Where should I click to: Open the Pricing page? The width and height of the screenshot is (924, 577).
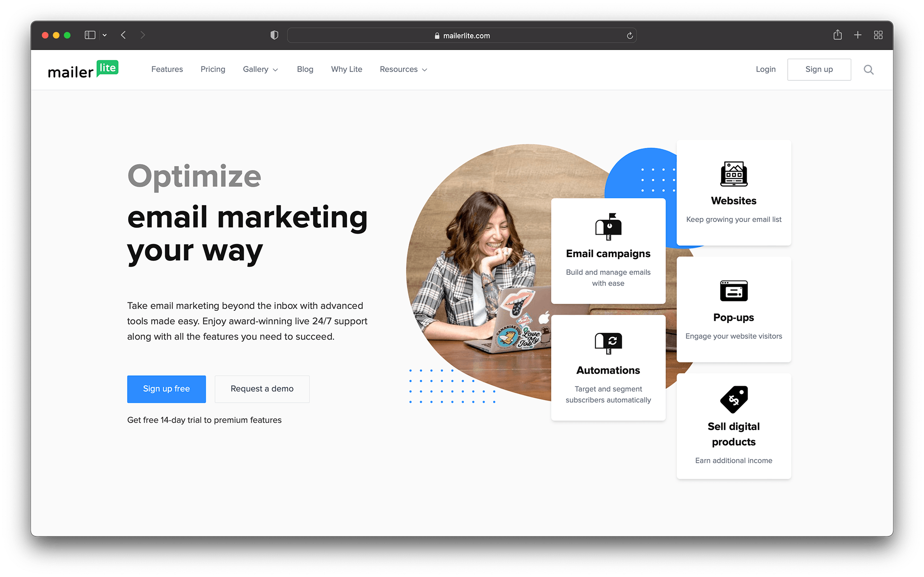point(212,69)
